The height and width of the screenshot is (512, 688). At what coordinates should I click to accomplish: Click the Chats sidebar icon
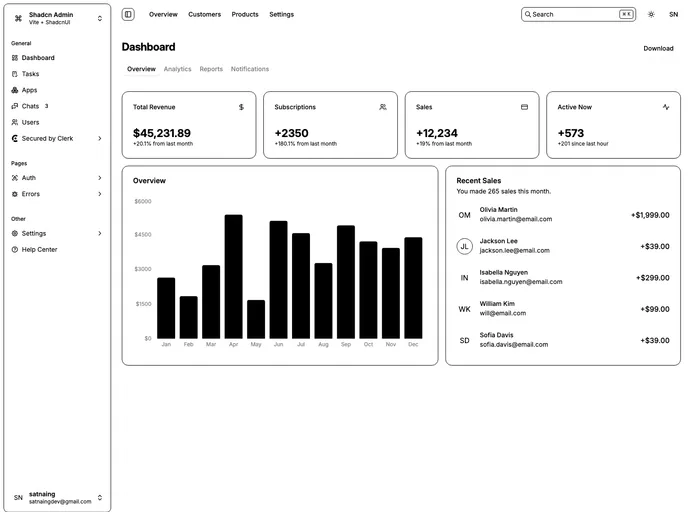pyautogui.click(x=15, y=106)
